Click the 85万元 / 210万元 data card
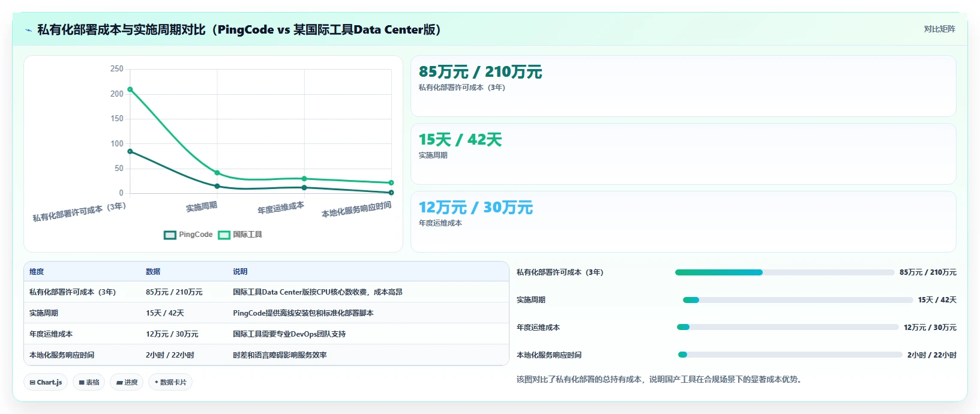 coord(684,86)
